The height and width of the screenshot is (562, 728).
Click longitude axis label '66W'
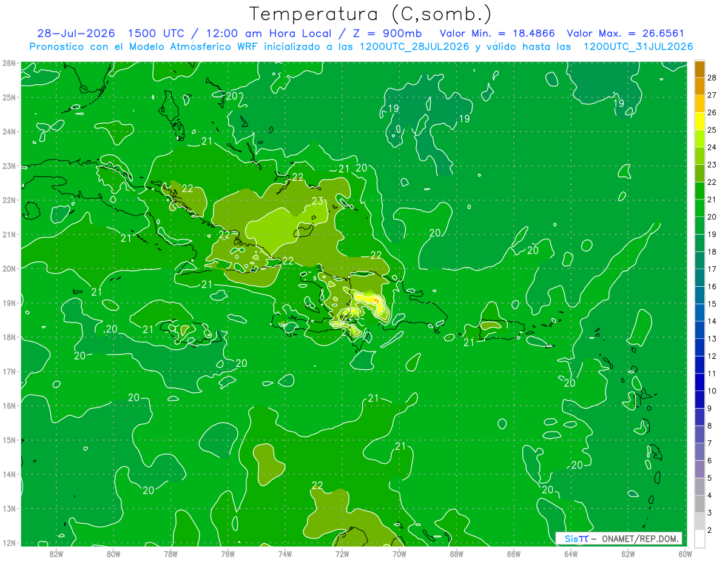(x=514, y=554)
